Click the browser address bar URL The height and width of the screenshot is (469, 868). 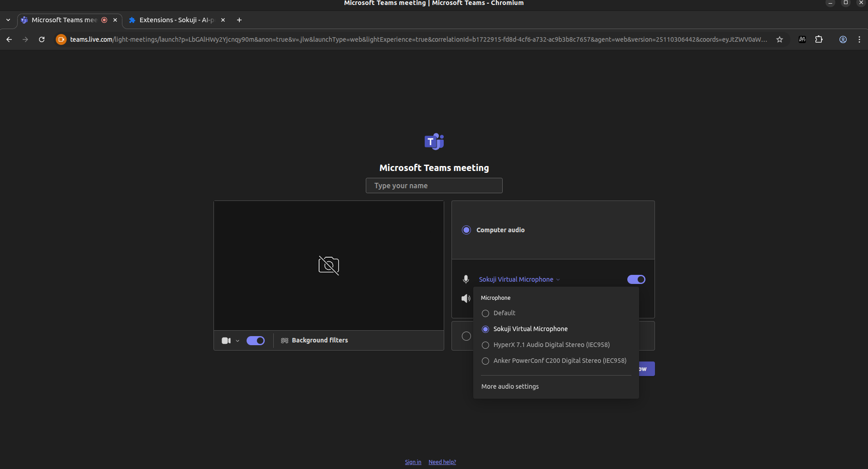[418, 39]
